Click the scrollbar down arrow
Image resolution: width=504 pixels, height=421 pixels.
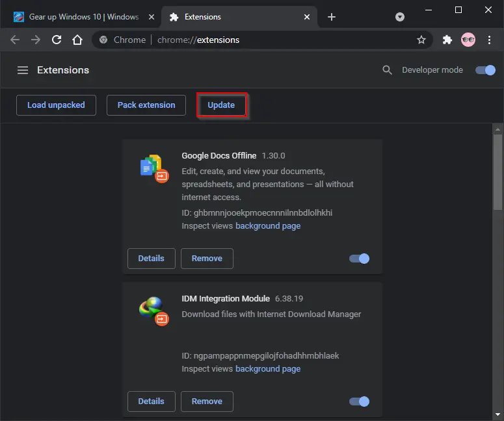(x=498, y=415)
